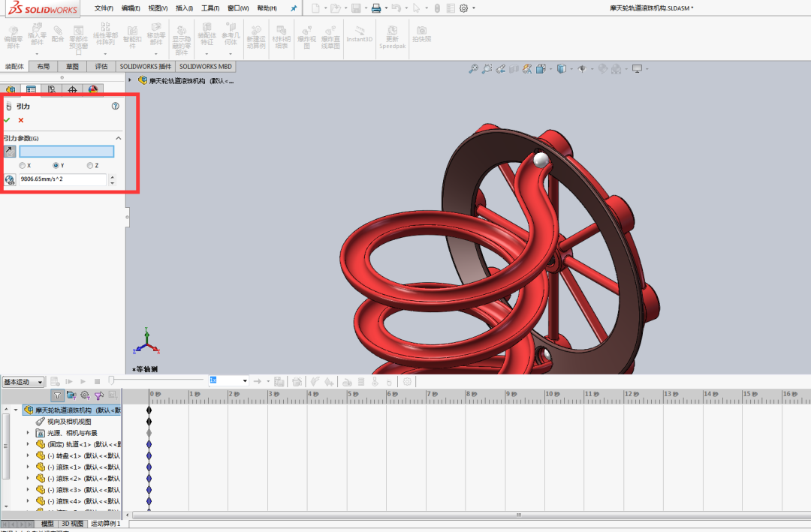
Task: Cancel the gravity dialog with red X
Action: (x=20, y=120)
